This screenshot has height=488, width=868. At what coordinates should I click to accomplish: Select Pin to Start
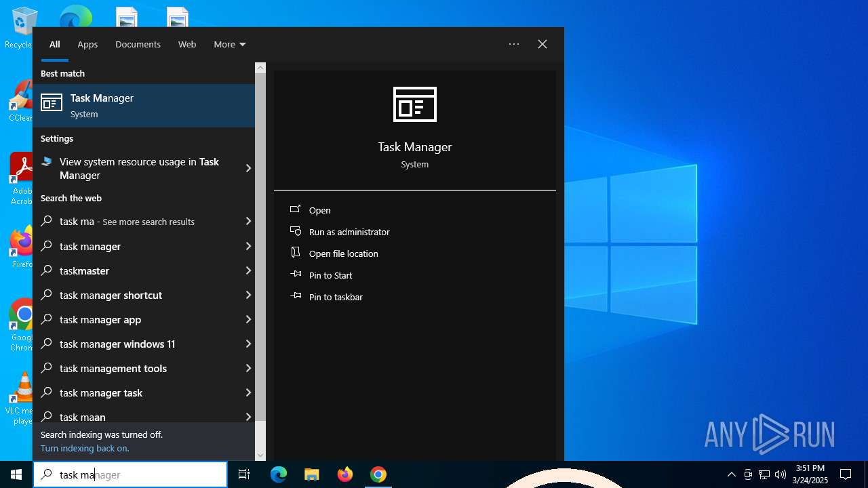(x=330, y=275)
